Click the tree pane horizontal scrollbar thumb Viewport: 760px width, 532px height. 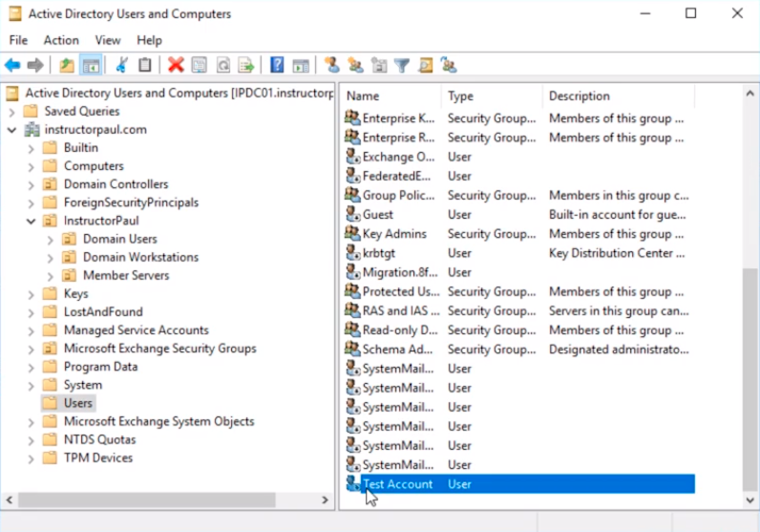click(x=147, y=500)
